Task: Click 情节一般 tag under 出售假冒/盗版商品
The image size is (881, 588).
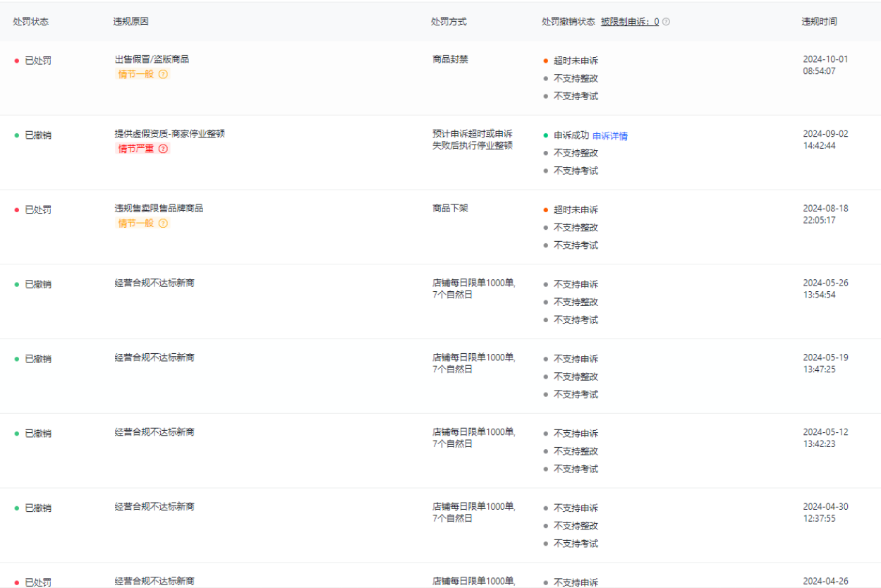Action: click(x=136, y=74)
